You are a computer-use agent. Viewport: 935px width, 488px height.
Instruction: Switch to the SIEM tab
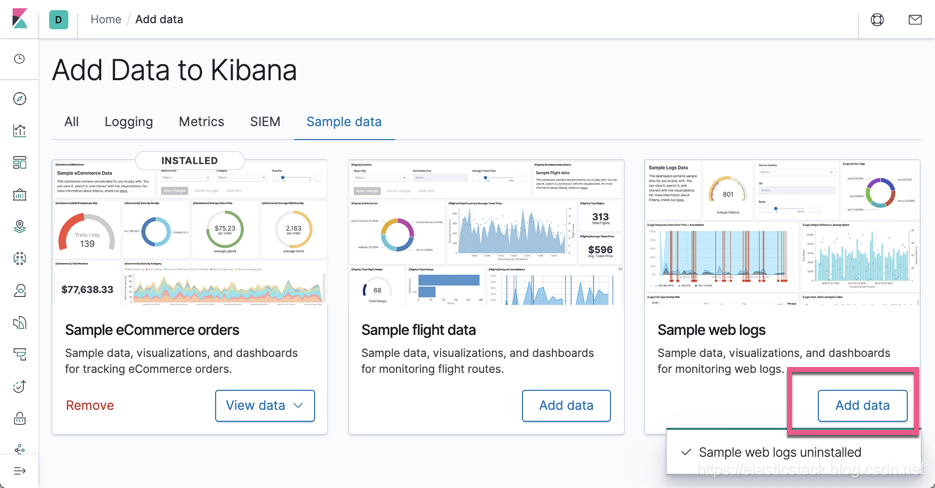click(x=265, y=122)
